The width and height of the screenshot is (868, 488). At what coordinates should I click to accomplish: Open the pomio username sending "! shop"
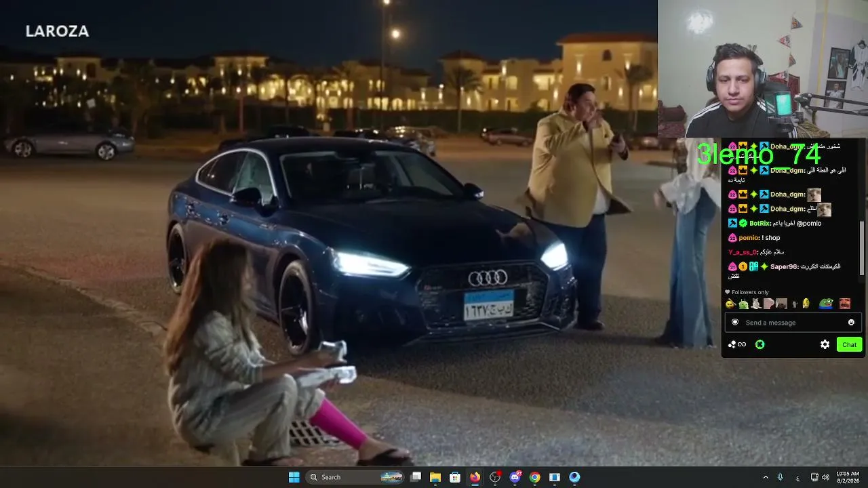(x=749, y=238)
